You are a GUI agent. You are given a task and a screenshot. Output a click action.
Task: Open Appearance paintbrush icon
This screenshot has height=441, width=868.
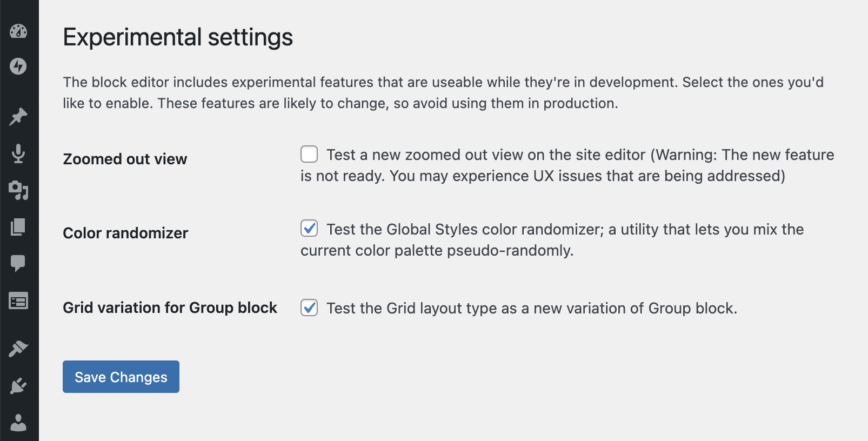[18, 349]
